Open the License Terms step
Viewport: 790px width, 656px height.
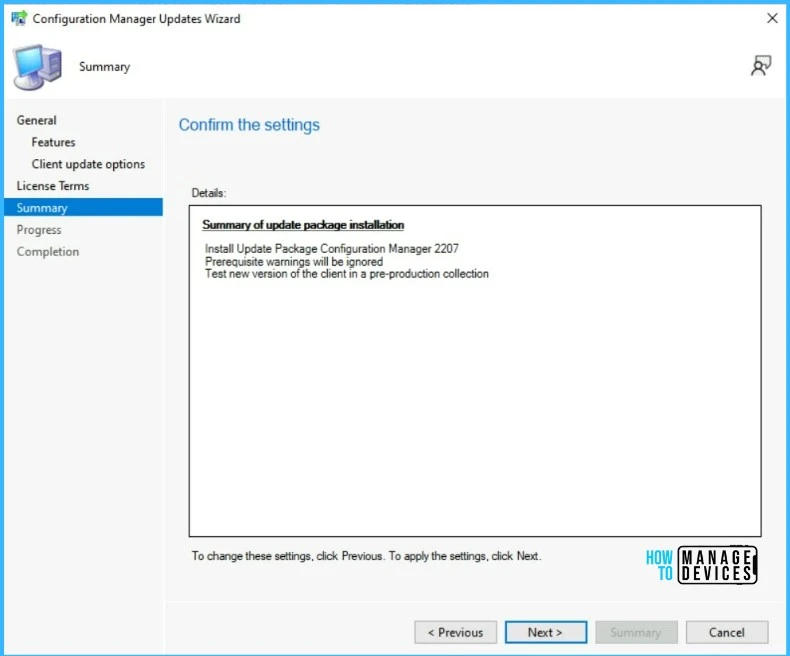53,186
